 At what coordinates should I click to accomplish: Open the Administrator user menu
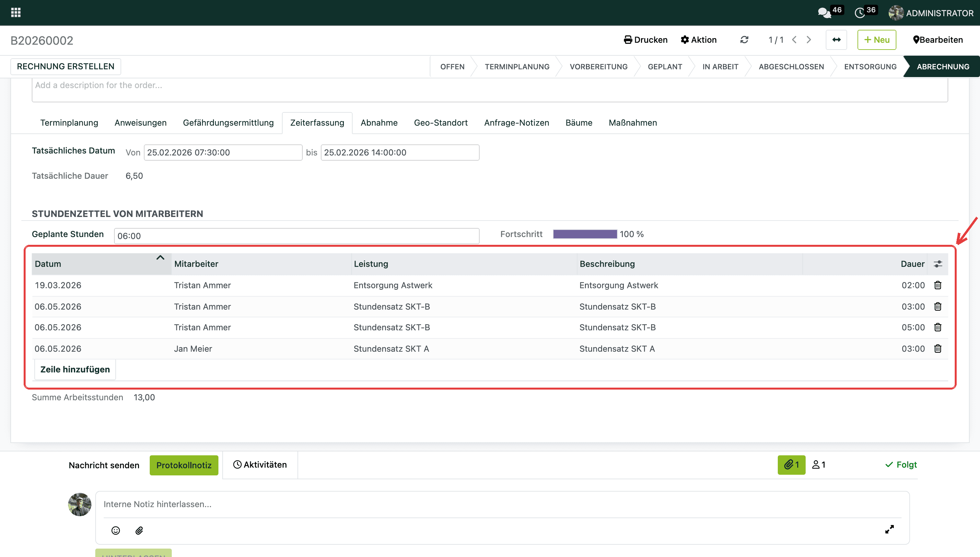[931, 13]
